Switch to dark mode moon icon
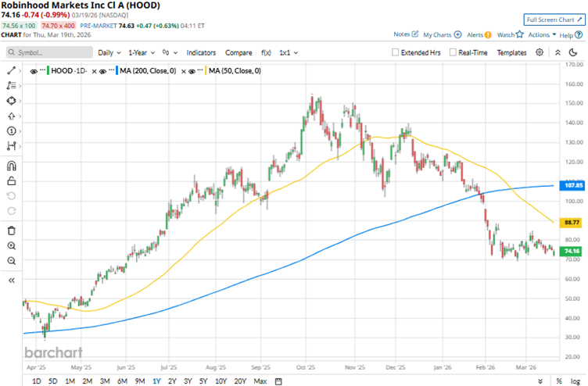The height and width of the screenshot is (386, 588). coord(574,52)
